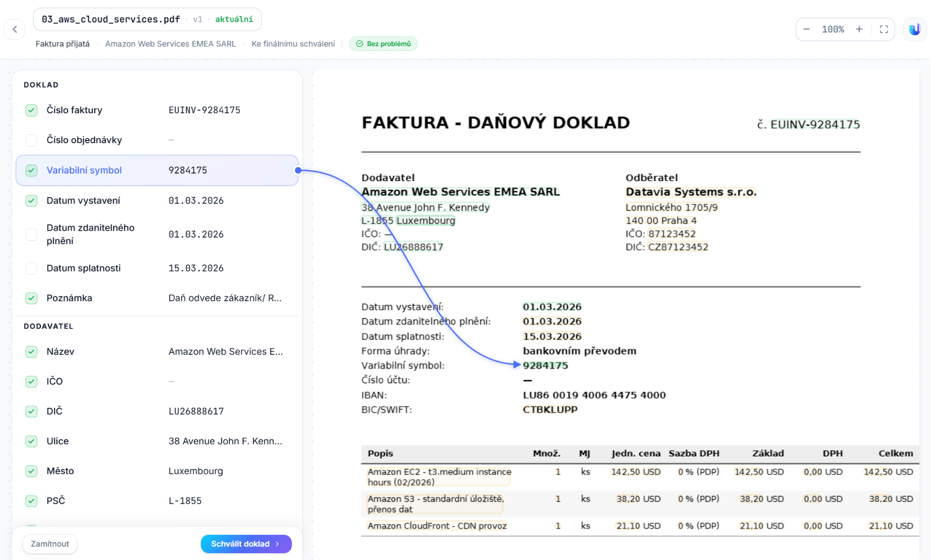This screenshot has height=560, width=931.
Task: Click the Datum splatnosti value 15.03.2026
Action: [196, 268]
